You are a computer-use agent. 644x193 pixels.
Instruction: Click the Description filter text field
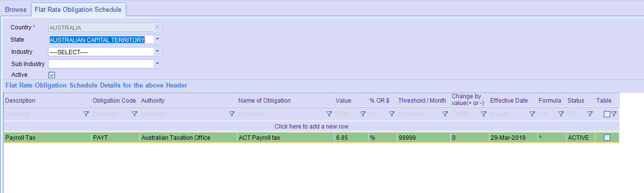43,114
